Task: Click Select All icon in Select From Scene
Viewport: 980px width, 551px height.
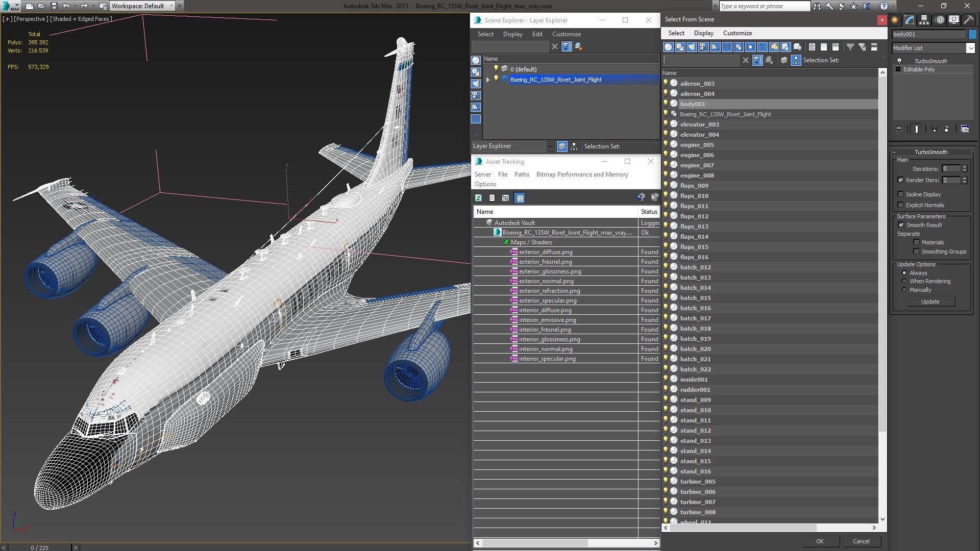Action: 812,47
